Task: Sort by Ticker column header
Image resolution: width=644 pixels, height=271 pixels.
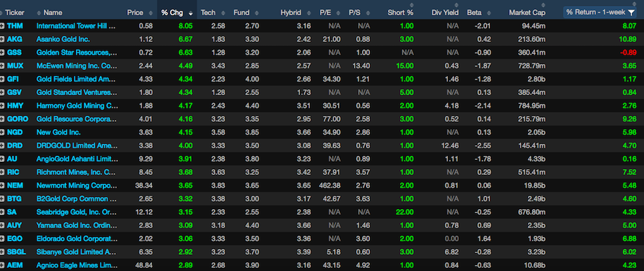Action: point(15,13)
